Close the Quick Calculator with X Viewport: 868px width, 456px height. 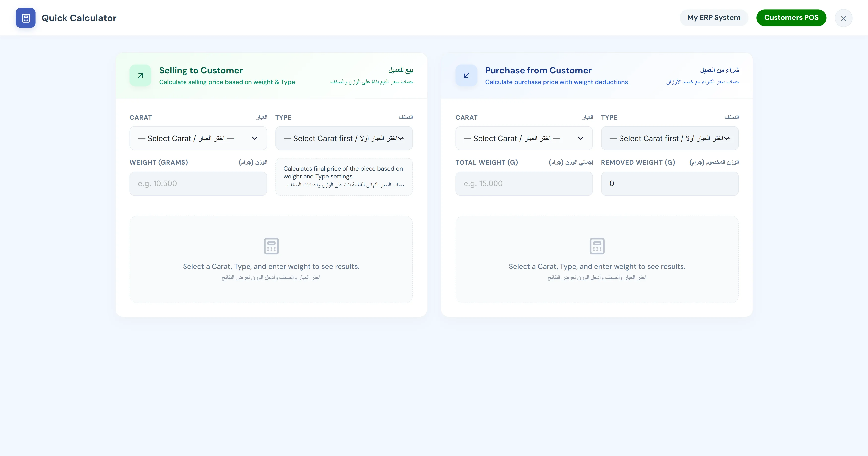click(x=843, y=18)
